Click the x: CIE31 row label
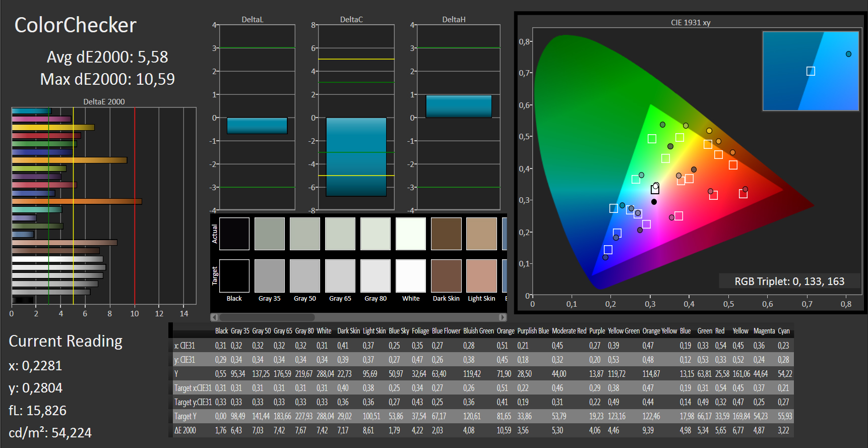 [x=184, y=346]
